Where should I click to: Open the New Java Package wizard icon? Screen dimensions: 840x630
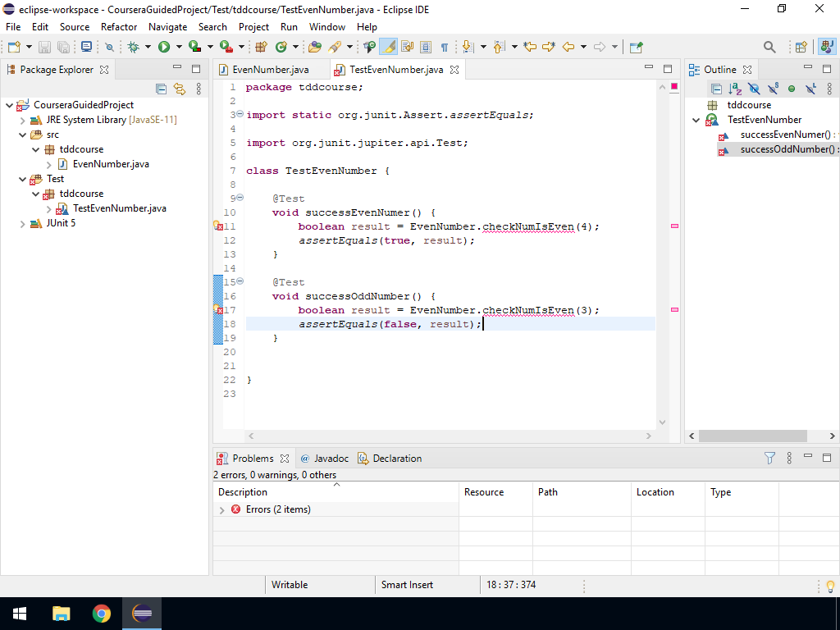pos(262,48)
